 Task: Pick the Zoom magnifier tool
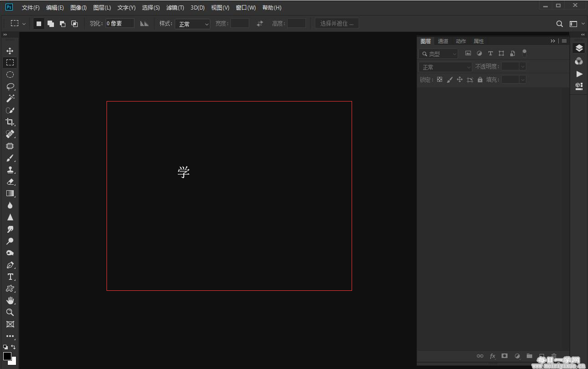[x=10, y=312]
